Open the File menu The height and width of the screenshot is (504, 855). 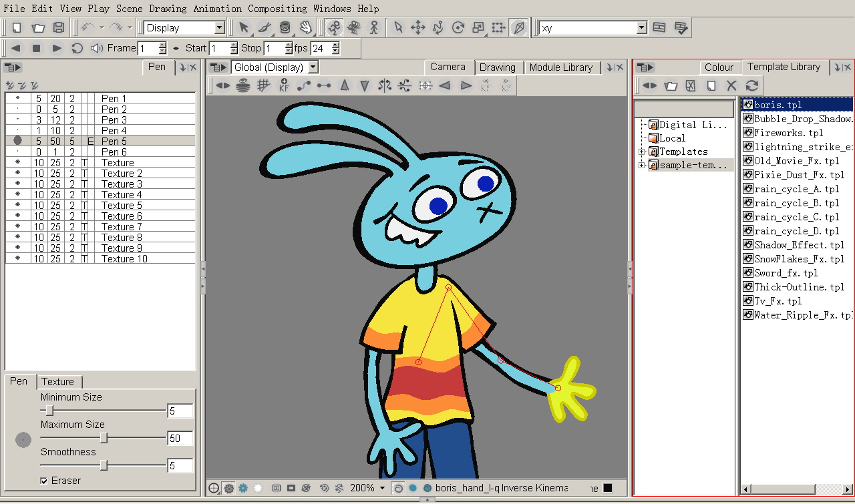click(15, 9)
